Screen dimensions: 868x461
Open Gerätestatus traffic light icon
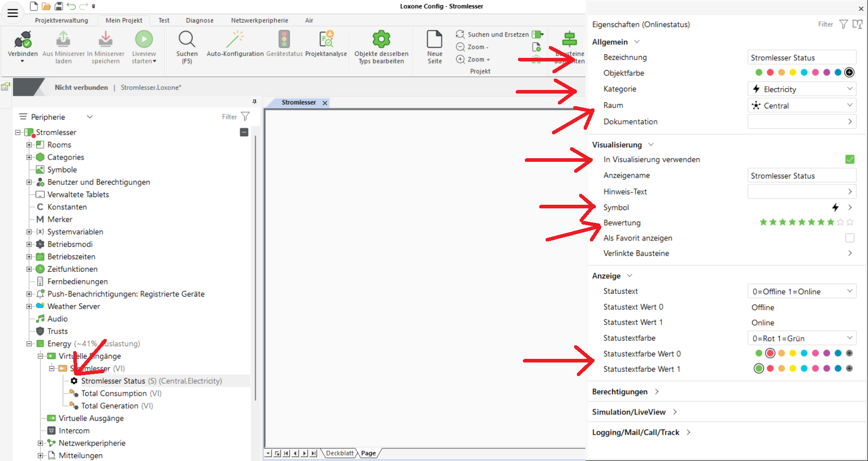(284, 40)
